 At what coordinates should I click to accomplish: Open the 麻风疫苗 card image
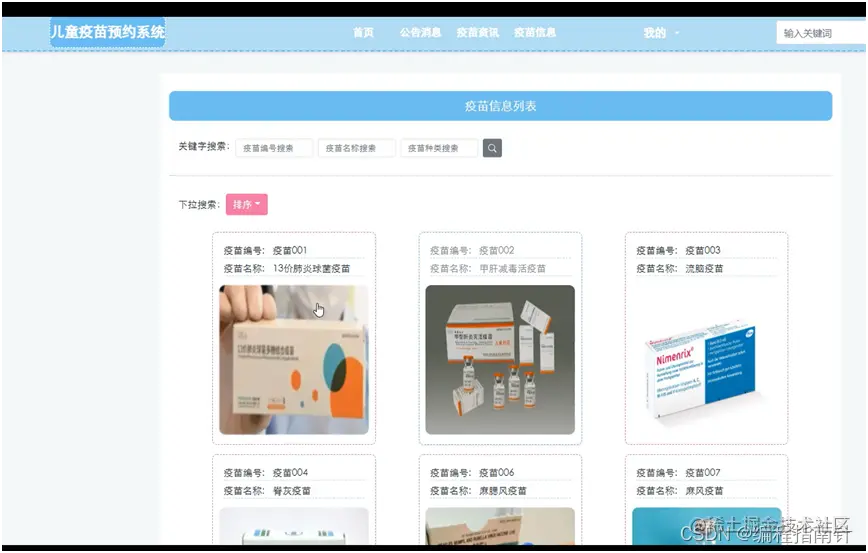[x=706, y=526]
